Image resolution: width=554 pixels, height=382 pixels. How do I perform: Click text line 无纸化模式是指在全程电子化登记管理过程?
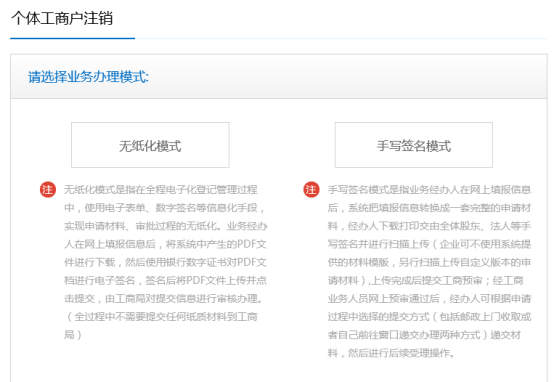[x=161, y=189]
